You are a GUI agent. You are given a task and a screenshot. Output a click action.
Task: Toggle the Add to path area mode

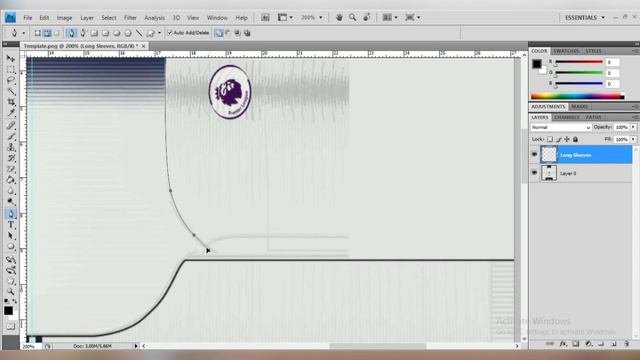coord(219,33)
